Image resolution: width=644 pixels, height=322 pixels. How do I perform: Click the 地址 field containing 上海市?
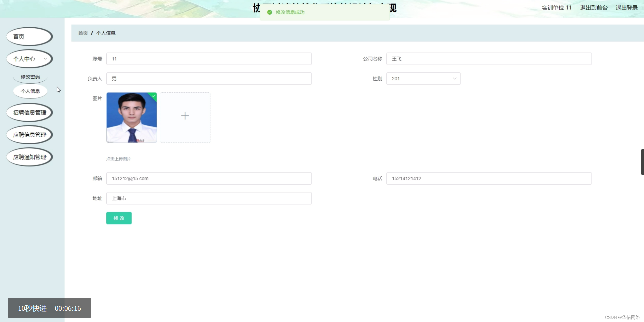coord(209,198)
